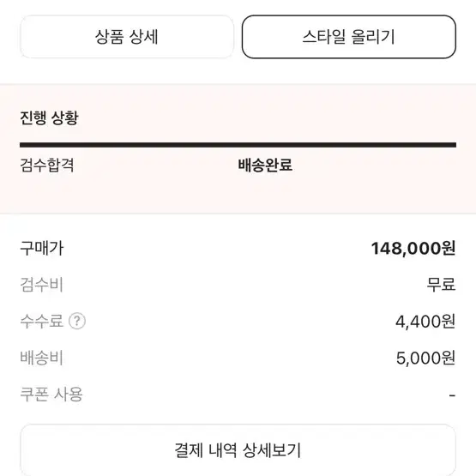Click the black progress bar
The height and width of the screenshot is (476, 476).
(238, 145)
